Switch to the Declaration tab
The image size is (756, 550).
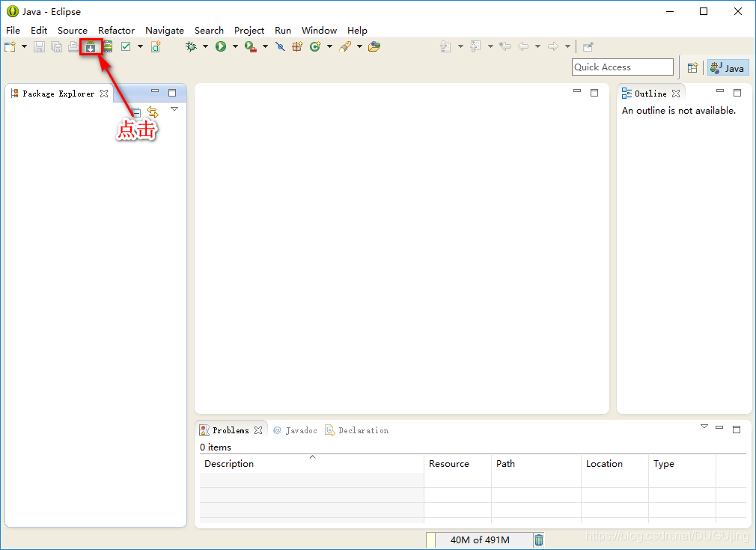(x=357, y=430)
